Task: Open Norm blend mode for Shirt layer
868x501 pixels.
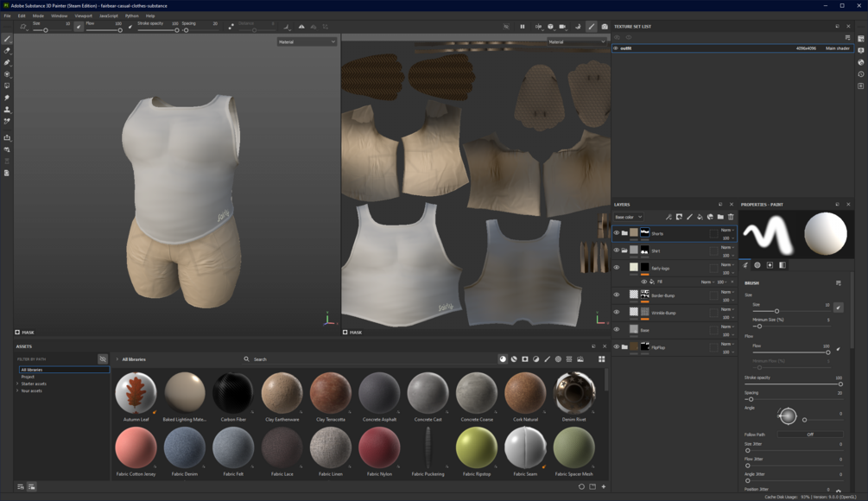Action: pos(727,247)
